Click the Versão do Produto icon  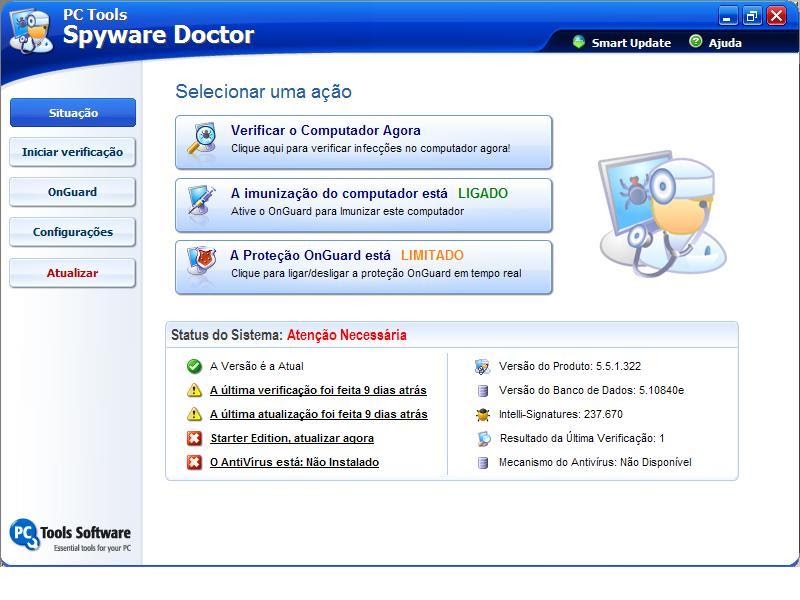click(x=482, y=366)
